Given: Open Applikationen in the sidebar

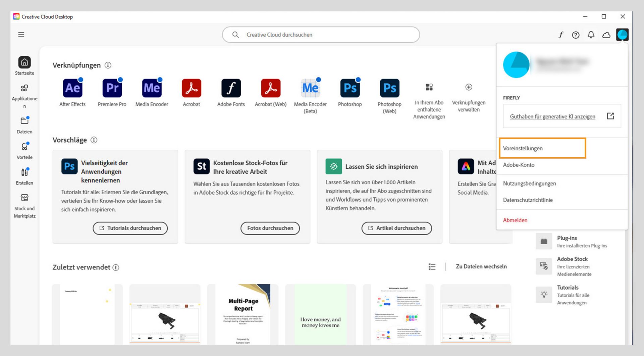Looking at the screenshot, I should point(24,96).
